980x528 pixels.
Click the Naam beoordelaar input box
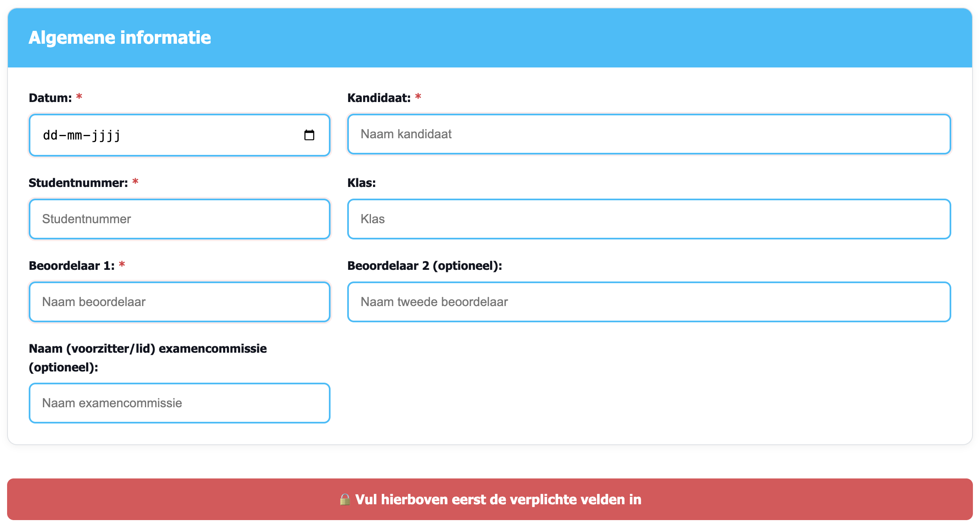pos(179,302)
